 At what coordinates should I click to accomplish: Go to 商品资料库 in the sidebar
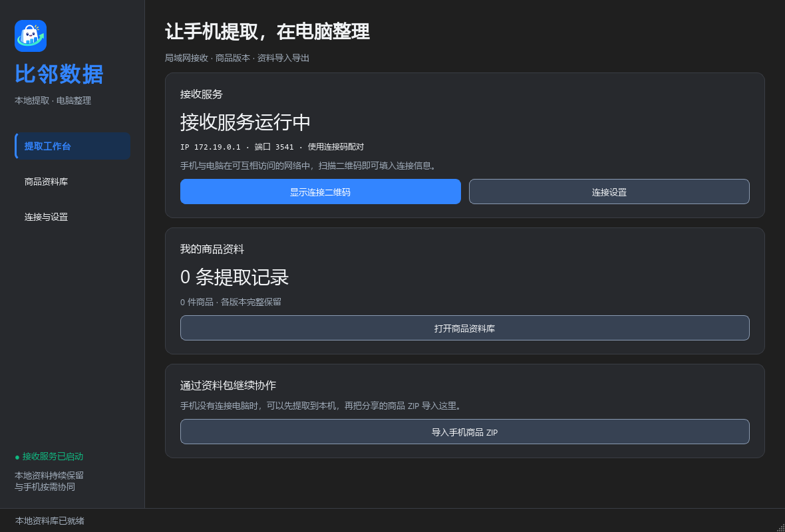[73, 182]
